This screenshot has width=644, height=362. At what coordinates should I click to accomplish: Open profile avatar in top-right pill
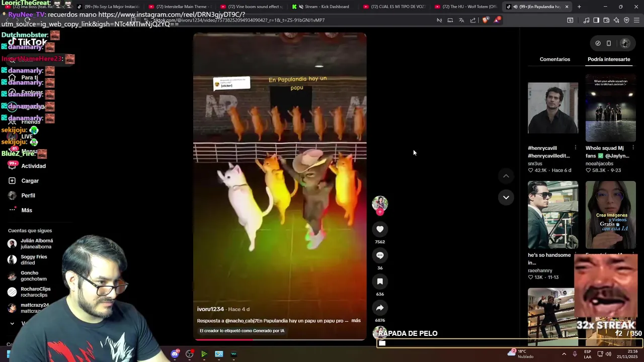point(625,43)
